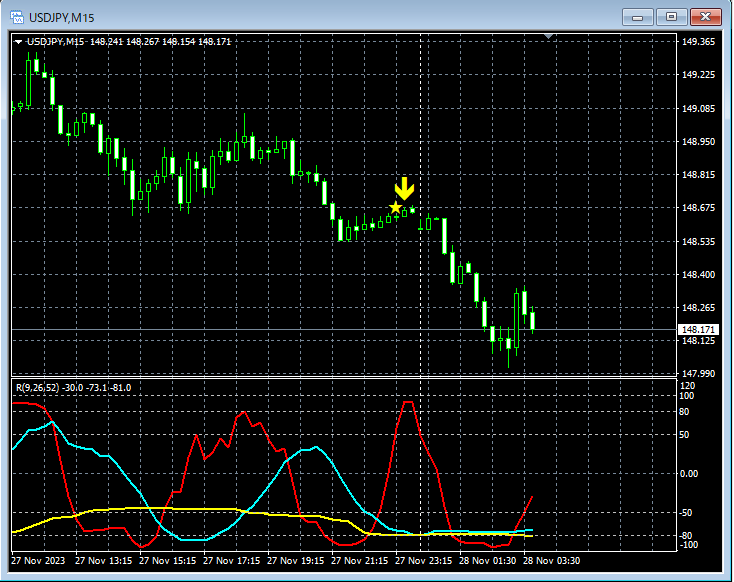734x582 pixels.
Task: Click the USDJPY,M15 OHLC text in chart
Action: (x=130, y=42)
